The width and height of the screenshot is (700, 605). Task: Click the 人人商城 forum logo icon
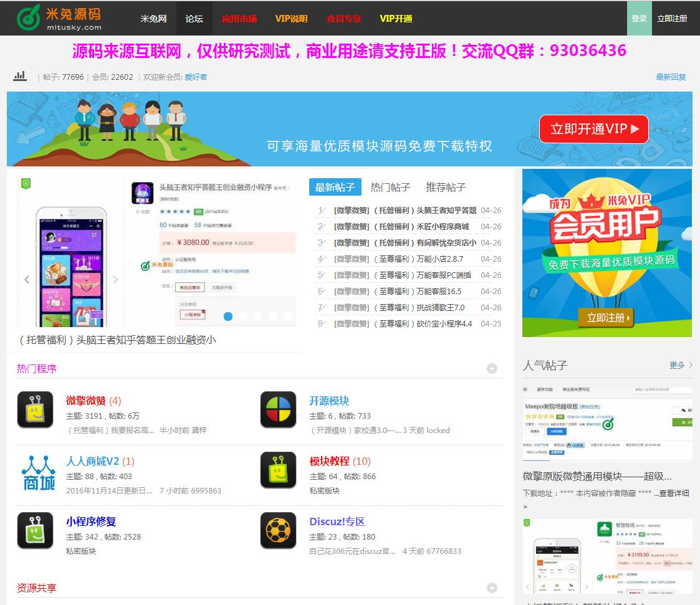pos(39,472)
